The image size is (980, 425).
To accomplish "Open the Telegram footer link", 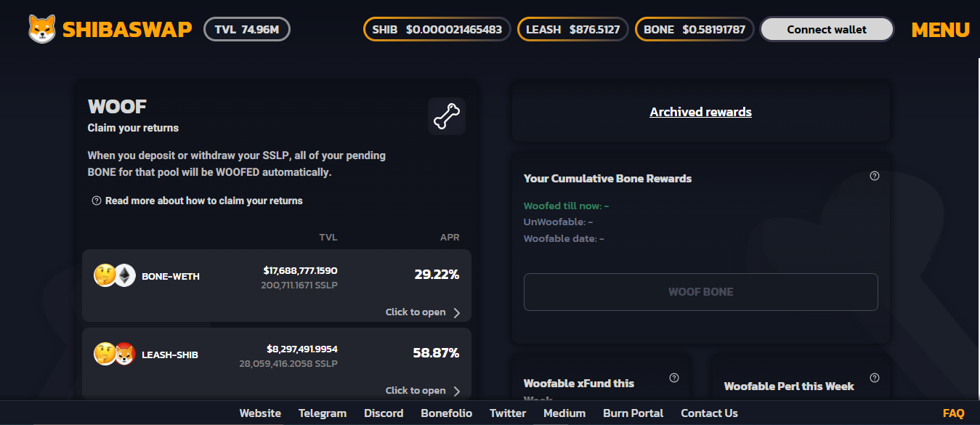I will [323, 413].
